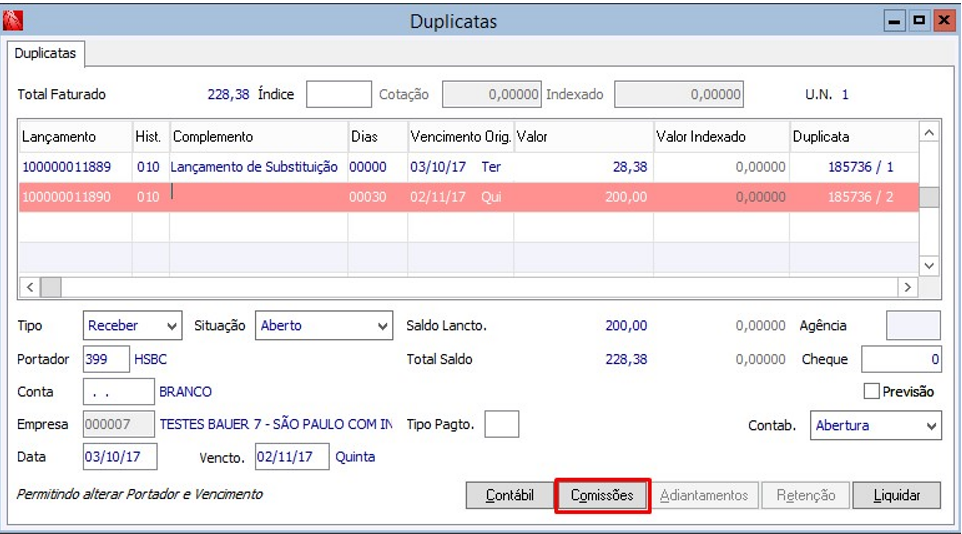The image size is (962, 534).
Task: Close the Duplicatas window
Action: tap(944, 21)
